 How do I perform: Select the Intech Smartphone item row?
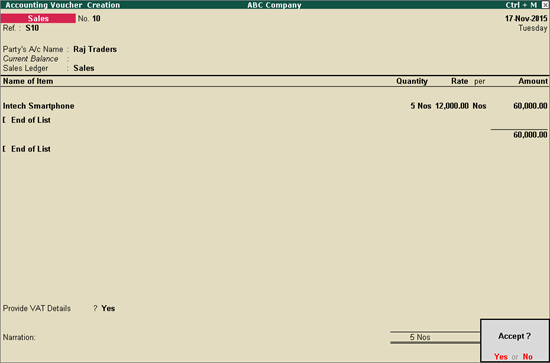point(275,106)
